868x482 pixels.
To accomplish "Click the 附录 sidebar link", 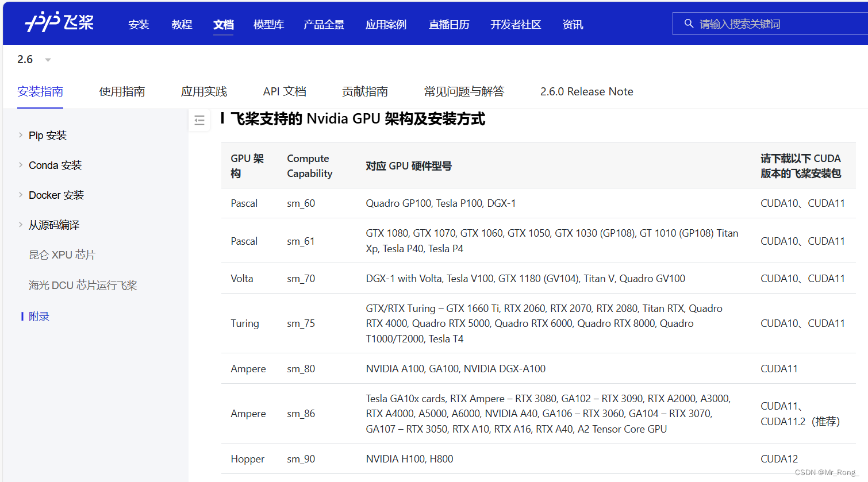I will click(x=39, y=315).
